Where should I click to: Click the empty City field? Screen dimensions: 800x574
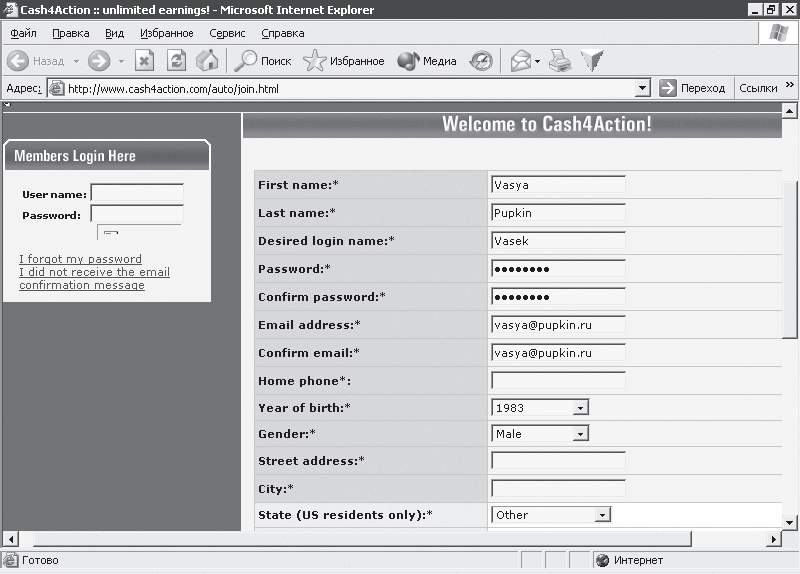point(558,489)
